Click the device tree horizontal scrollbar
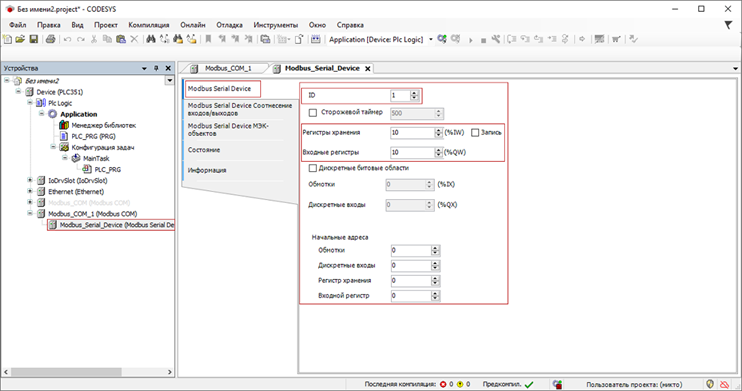742x391 pixels. (x=65, y=372)
